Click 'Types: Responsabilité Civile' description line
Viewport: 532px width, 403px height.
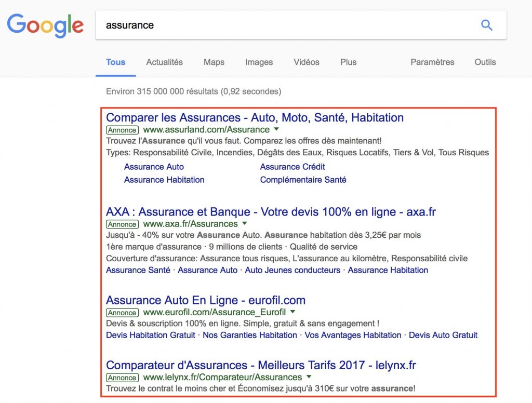(297, 153)
